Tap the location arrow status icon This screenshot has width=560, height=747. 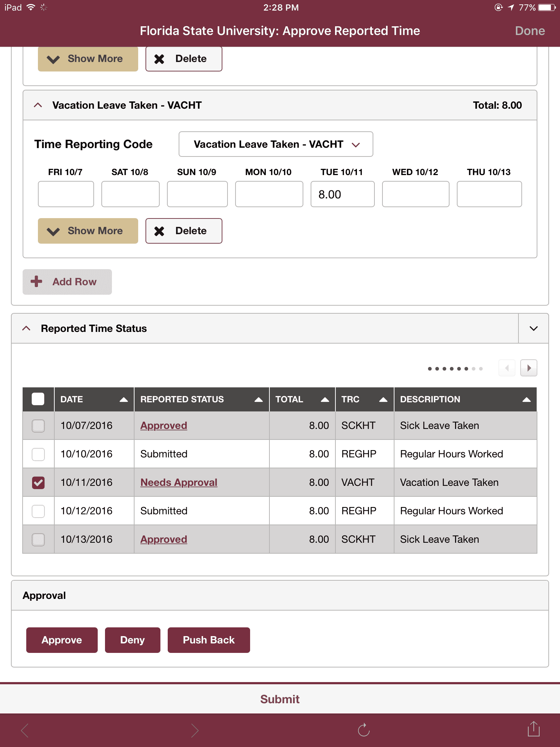511,8
